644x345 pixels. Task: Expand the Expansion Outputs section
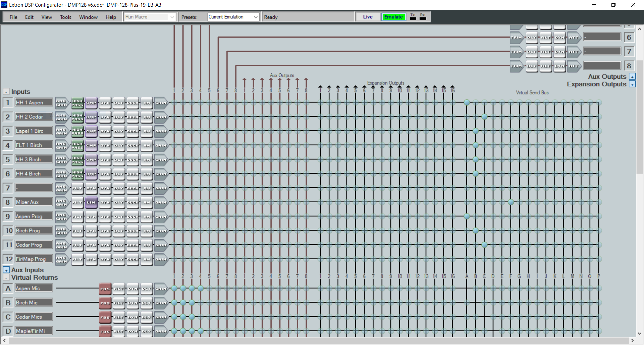(632, 84)
